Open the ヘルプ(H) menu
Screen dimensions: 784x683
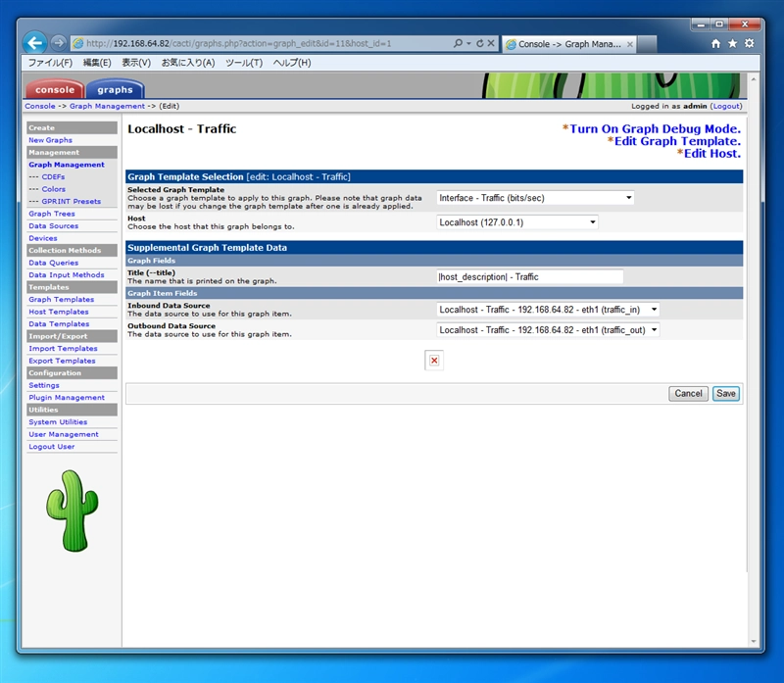[x=292, y=63]
